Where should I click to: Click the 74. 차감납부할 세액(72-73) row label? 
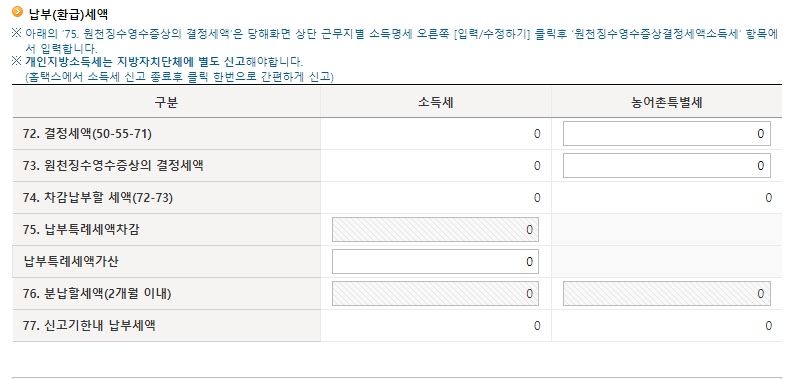pos(98,198)
